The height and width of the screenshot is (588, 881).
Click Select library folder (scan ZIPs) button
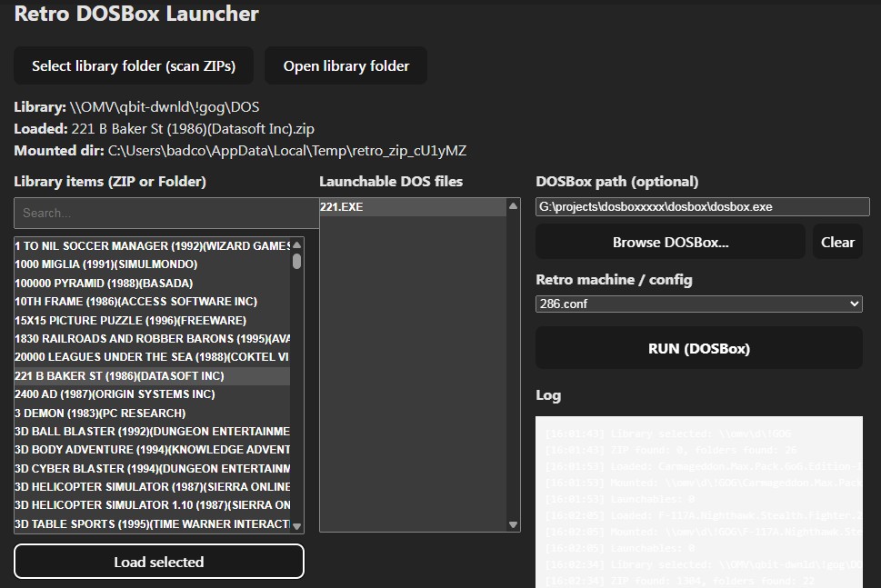pos(134,65)
